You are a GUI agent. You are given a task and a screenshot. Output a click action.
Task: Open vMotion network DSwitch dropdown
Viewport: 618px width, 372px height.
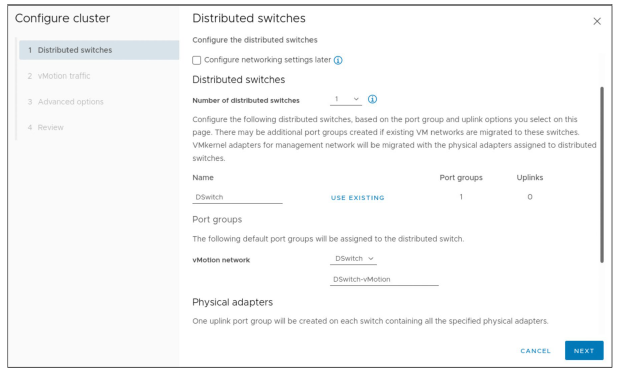click(x=353, y=259)
